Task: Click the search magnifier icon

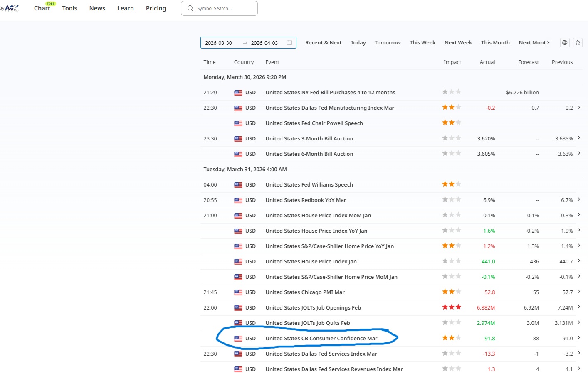Action: click(x=190, y=8)
